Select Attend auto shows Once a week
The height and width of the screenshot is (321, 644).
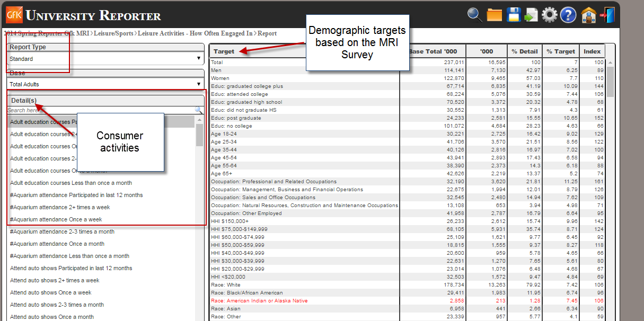point(101,292)
